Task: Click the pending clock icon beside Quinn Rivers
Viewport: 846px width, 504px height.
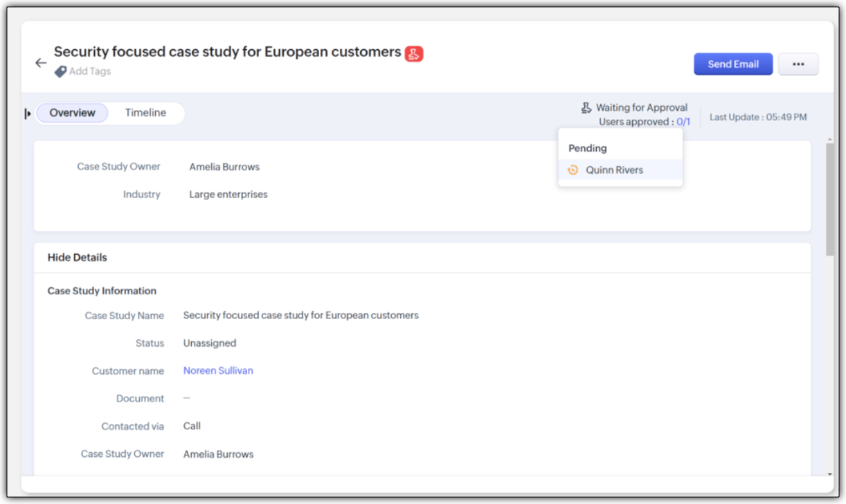Action: point(573,170)
